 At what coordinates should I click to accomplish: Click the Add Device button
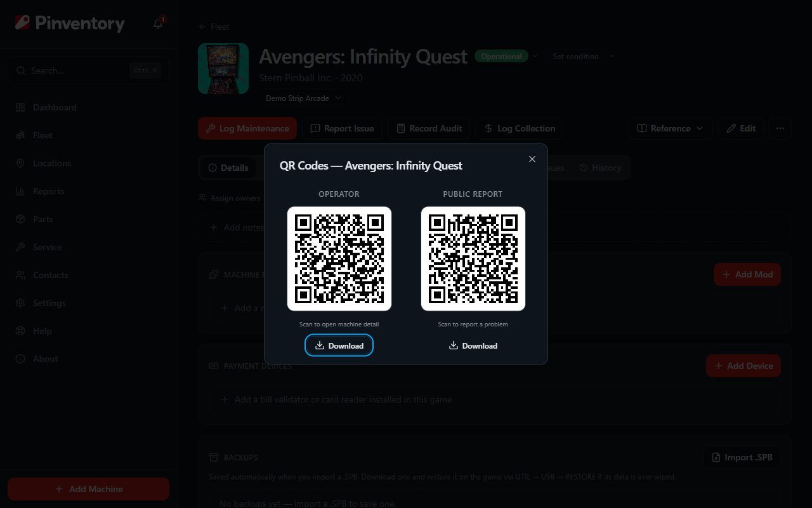point(743,366)
